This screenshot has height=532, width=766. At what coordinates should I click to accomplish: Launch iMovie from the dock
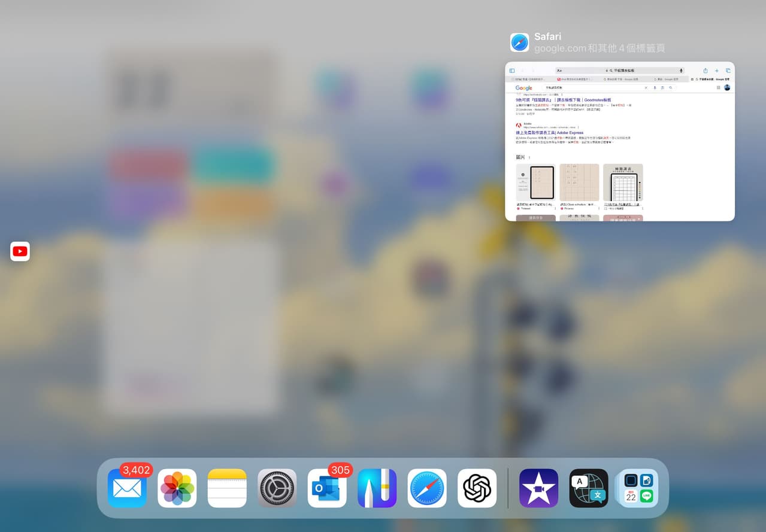click(538, 488)
